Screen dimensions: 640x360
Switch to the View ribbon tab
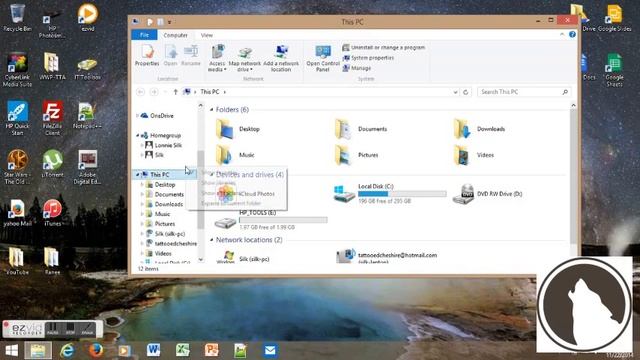[x=207, y=35]
